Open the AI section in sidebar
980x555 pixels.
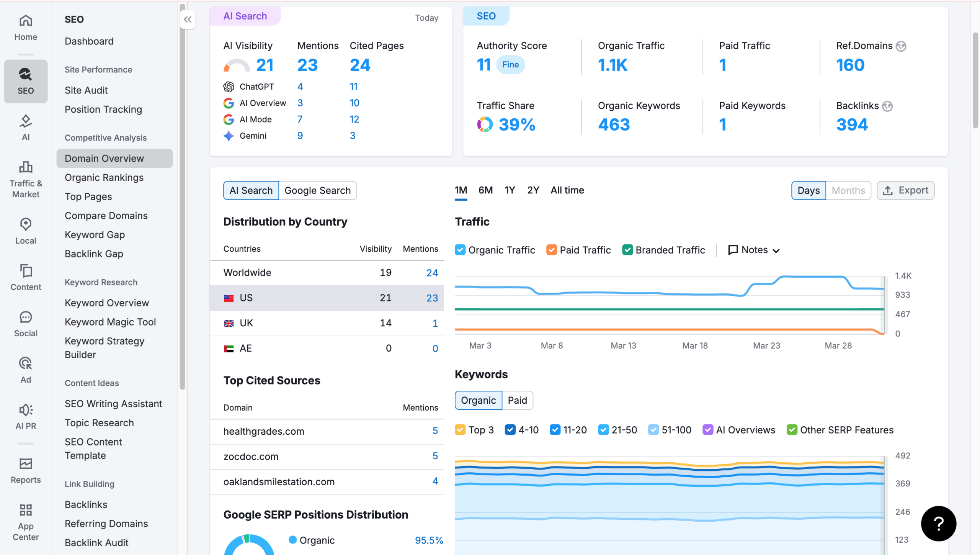tap(26, 128)
